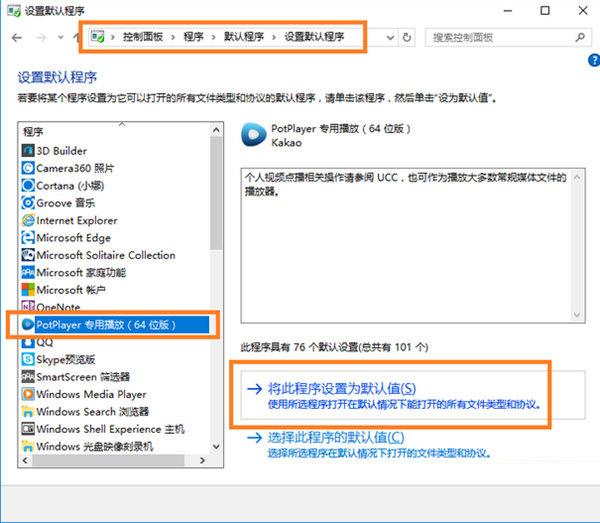Click the PotPlayer description text box
Image resolution: width=600 pixels, height=523 pixels.
point(413,246)
